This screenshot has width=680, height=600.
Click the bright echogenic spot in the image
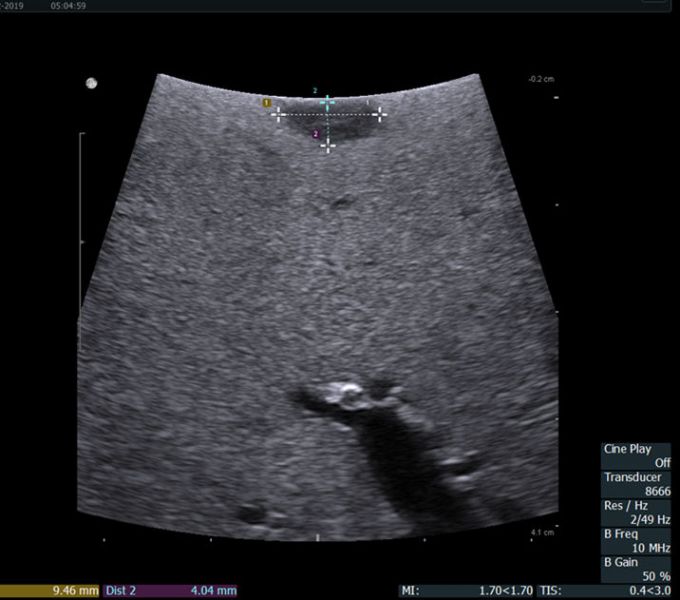pos(349,388)
